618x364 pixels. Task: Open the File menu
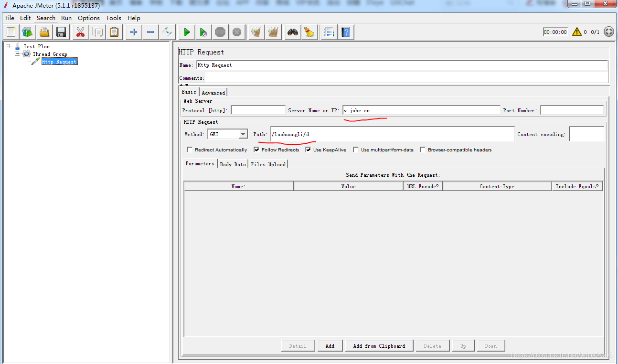(10, 18)
